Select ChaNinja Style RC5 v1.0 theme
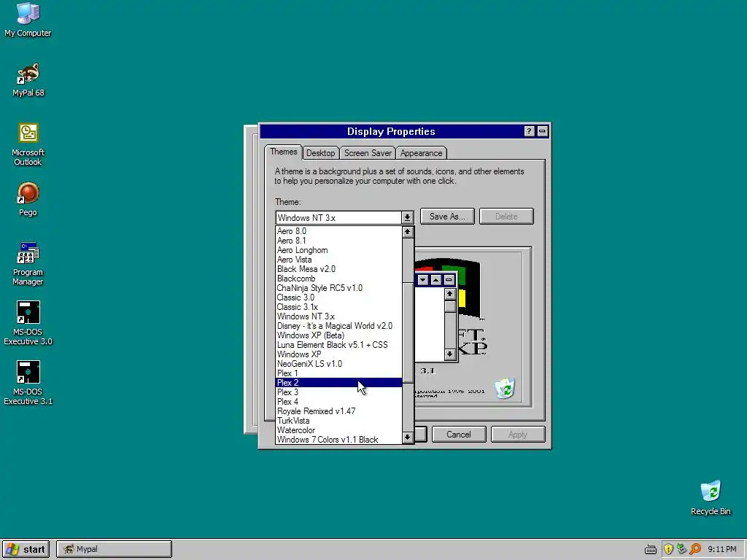This screenshot has width=747, height=560. point(338,288)
